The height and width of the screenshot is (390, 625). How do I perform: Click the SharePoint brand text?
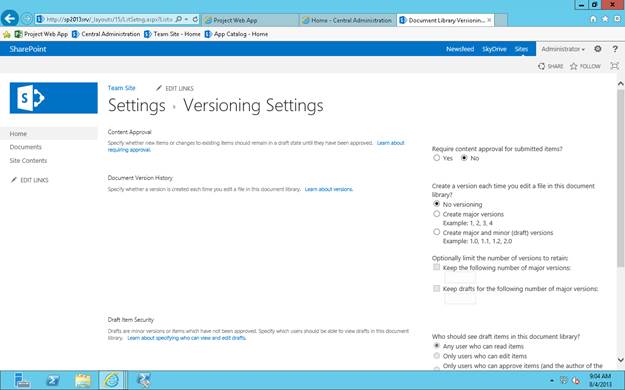(x=28, y=49)
